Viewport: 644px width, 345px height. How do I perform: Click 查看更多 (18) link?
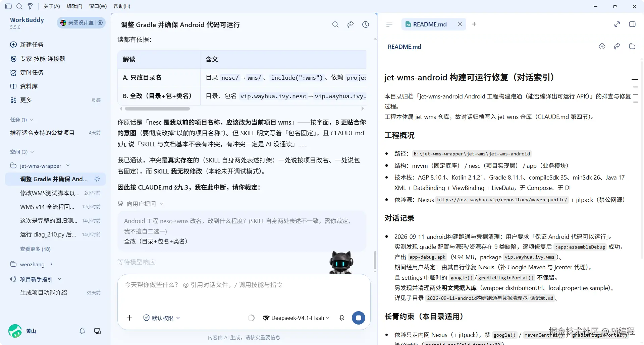tap(35, 249)
